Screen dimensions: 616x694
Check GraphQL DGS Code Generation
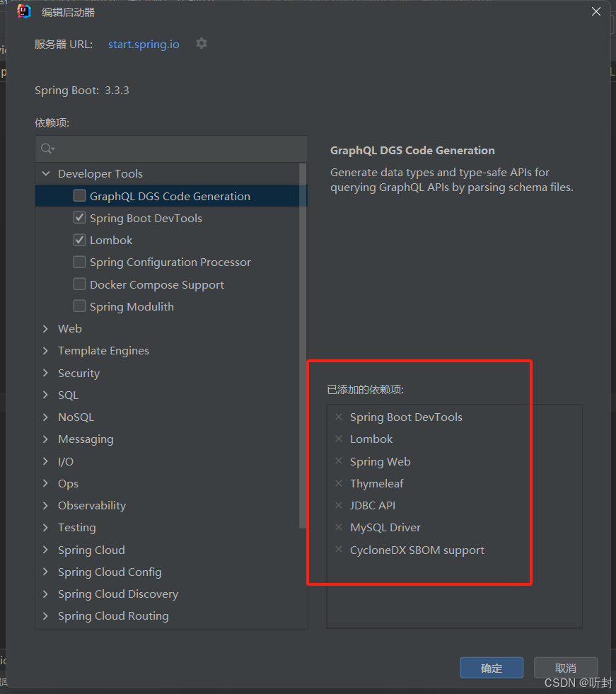80,196
